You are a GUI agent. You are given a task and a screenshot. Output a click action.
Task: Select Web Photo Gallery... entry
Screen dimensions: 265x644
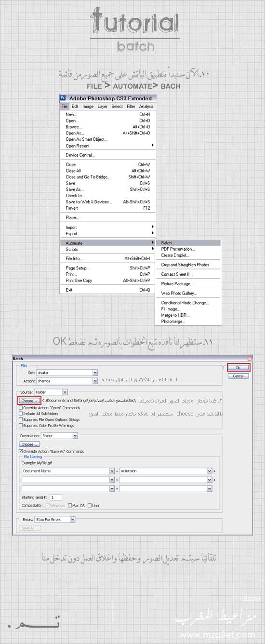188,293
